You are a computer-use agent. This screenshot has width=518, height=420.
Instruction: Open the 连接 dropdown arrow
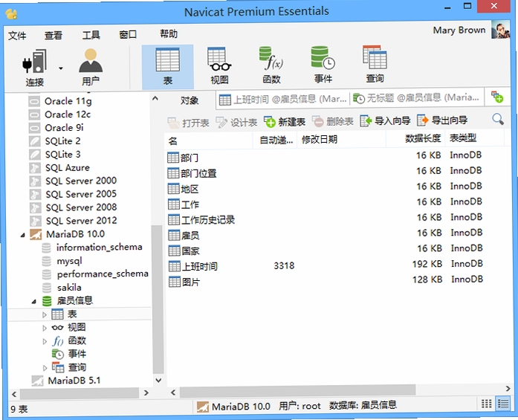[61, 68]
